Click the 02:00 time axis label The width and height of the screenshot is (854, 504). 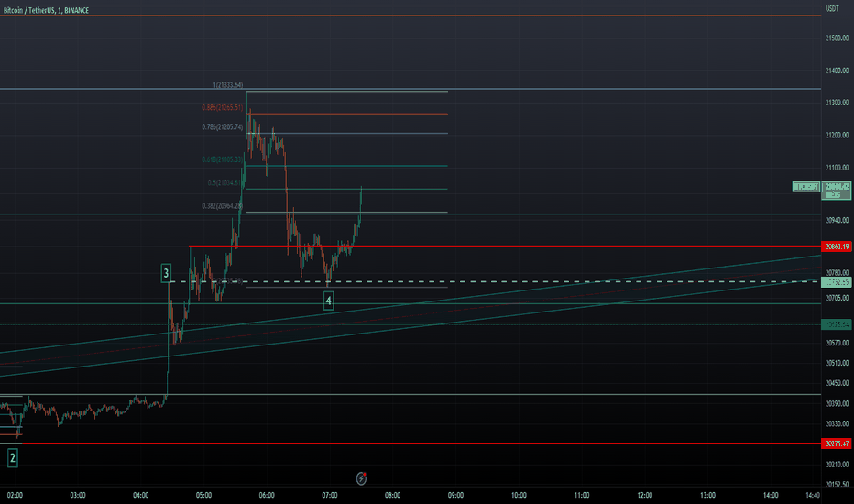pyautogui.click(x=15, y=495)
